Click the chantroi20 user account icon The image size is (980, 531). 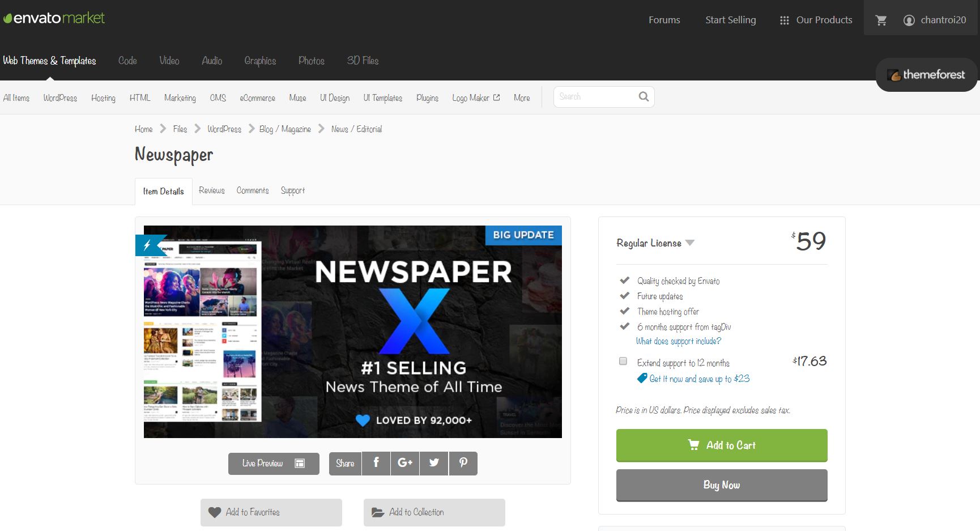coord(909,20)
